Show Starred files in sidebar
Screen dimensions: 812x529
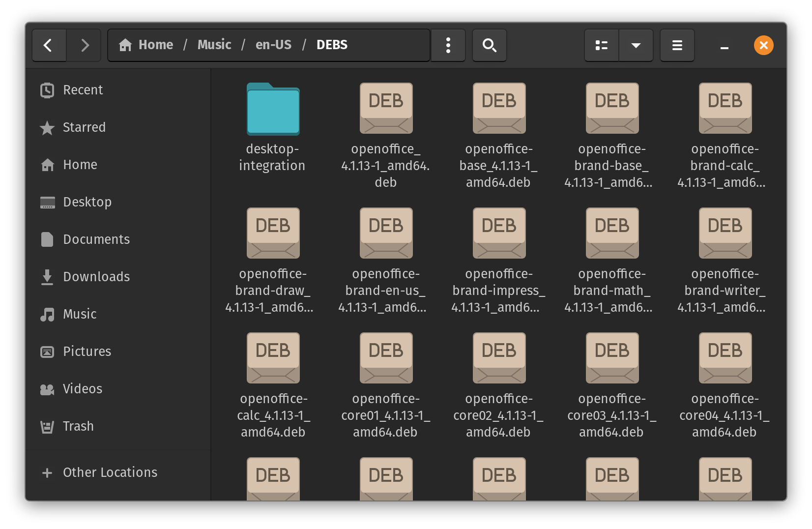[84, 127]
